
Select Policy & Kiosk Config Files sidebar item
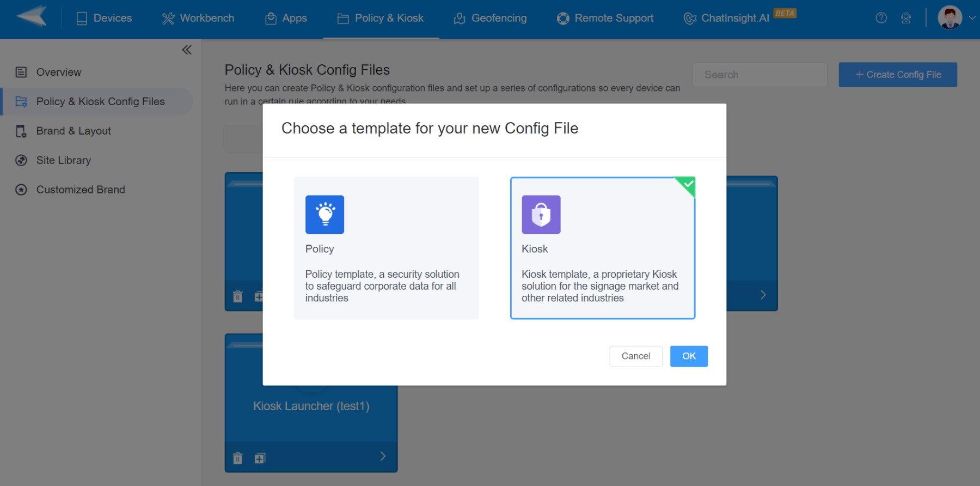click(97, 101)
